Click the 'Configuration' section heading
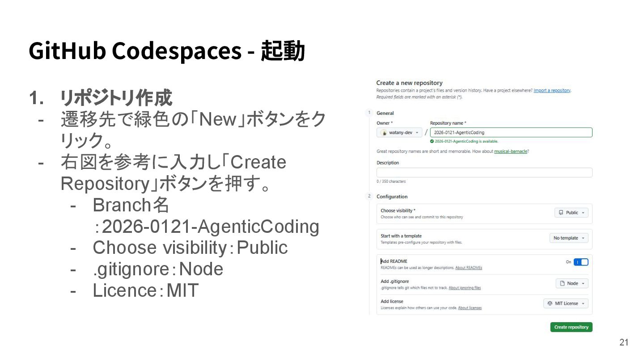Screen dimensions: 644x362 click(x=392, y=197)
